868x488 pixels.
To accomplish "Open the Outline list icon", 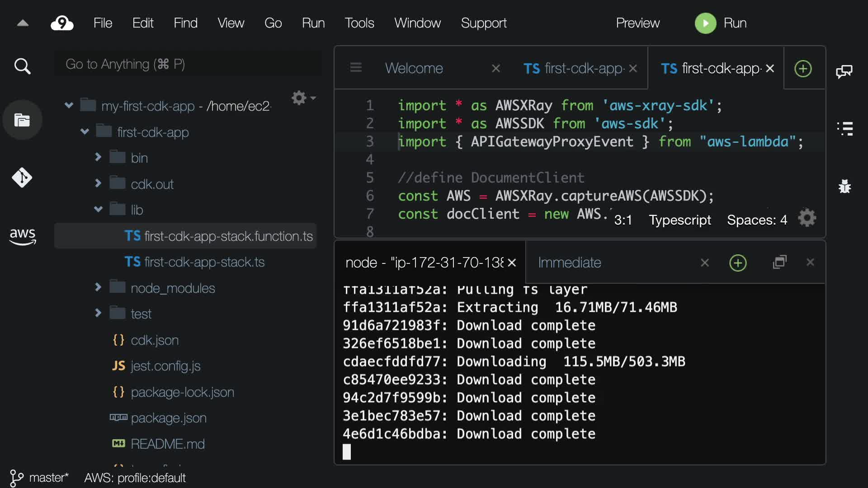I will (x=844, y=128).
